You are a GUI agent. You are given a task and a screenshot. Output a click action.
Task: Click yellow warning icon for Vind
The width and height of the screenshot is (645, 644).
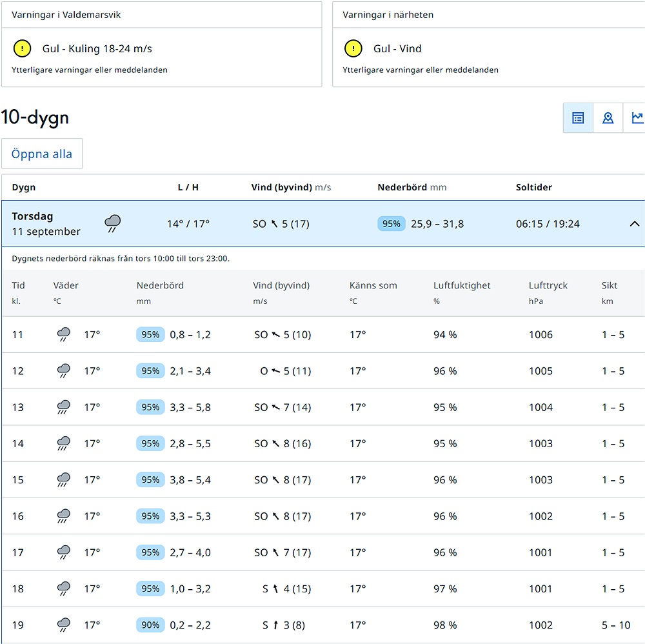point(353,48)
